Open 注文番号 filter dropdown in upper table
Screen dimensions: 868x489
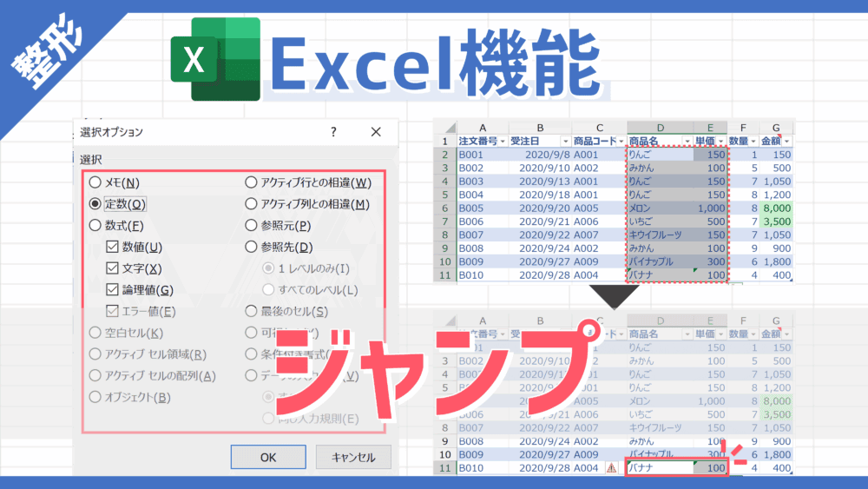pos(502,141)
